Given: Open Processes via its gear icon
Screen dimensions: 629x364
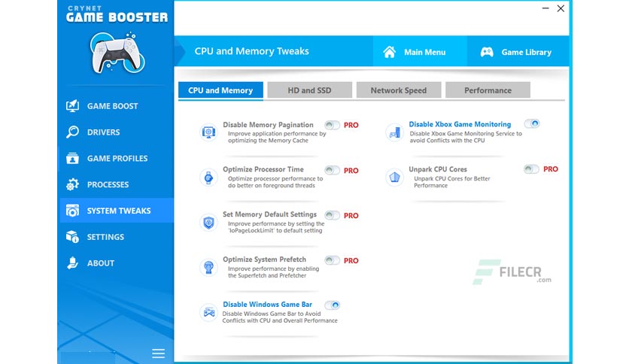Looking at the screenshot, I should coord(73,184).
